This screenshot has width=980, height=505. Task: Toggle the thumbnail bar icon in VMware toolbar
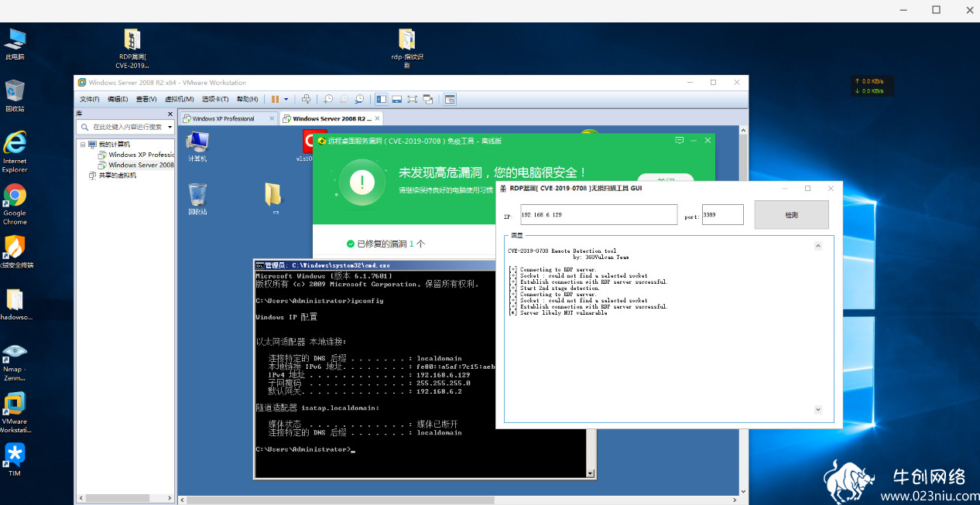pos(396,99)
